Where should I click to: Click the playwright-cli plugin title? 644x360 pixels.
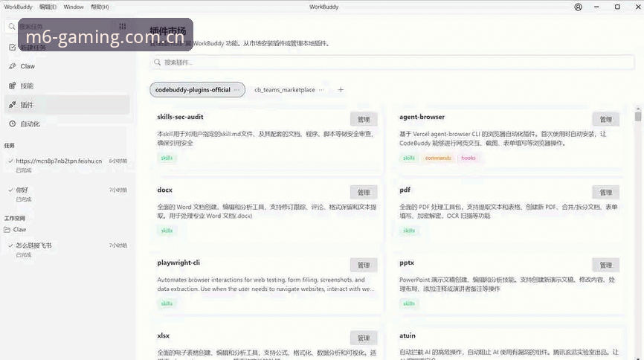pyautogui.click(x=178, y=263)
